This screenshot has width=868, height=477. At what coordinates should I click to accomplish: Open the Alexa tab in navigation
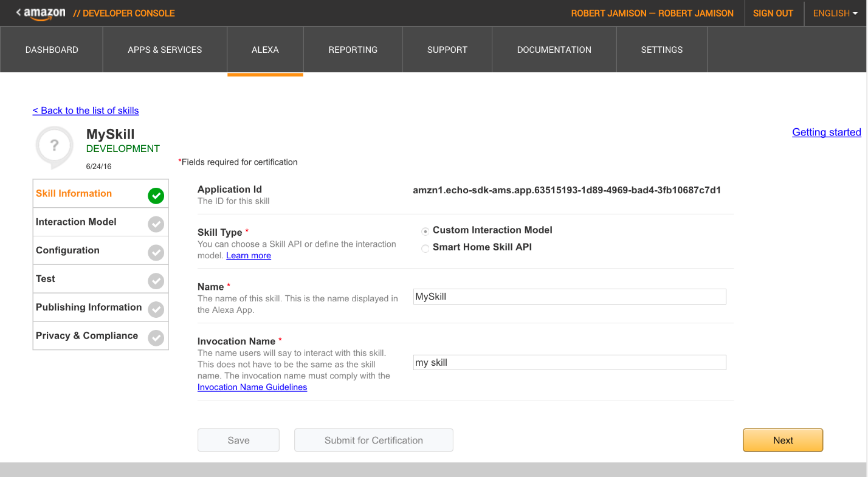[x=265, y=50]
